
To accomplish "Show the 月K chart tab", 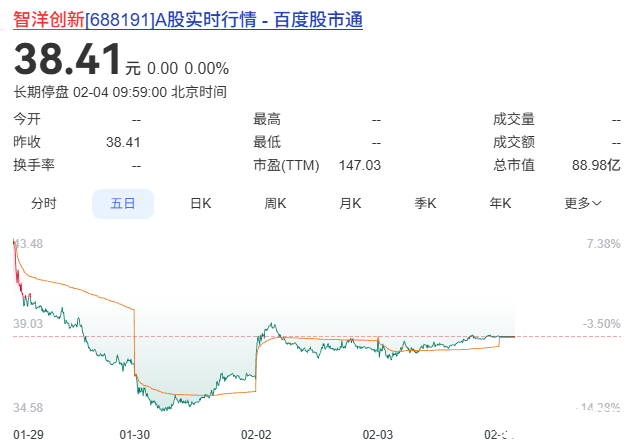I will [350, 203].
